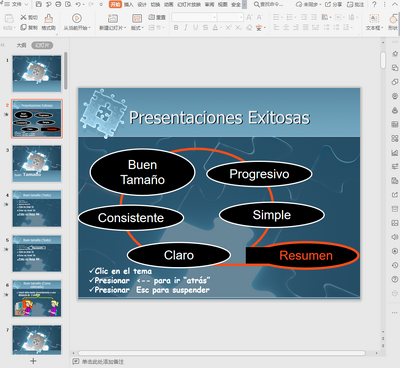Screen dimensions: 400x368
Task: Open the 视图 View tab
Action: pyautogui.click(x=222, y=5)
